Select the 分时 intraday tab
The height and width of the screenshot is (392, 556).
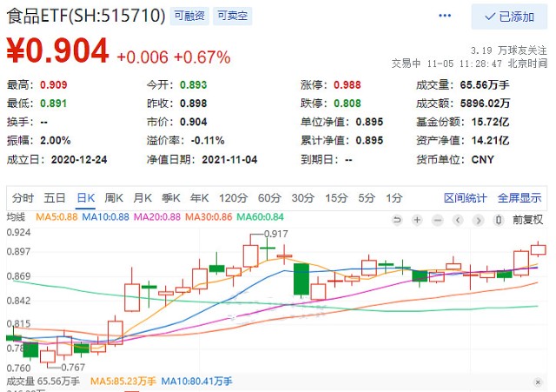23,197
